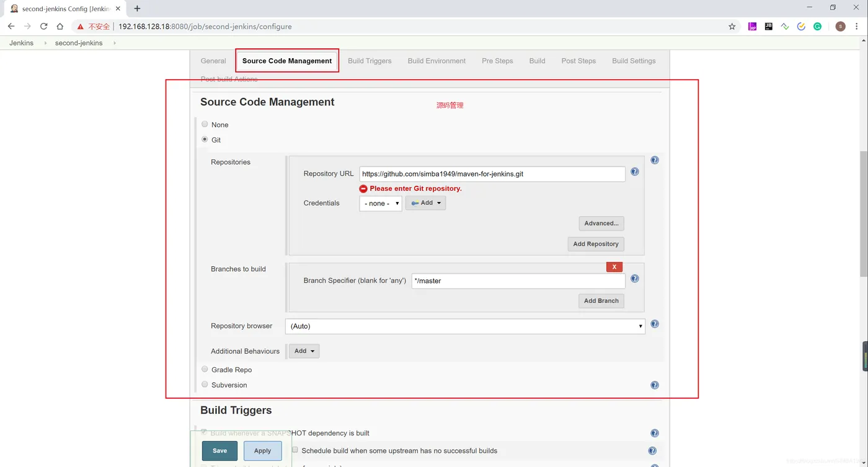Expand the Additional Behaviours Add menu
The height and width of the screenshot is (467, 868).
click(304, 351)
